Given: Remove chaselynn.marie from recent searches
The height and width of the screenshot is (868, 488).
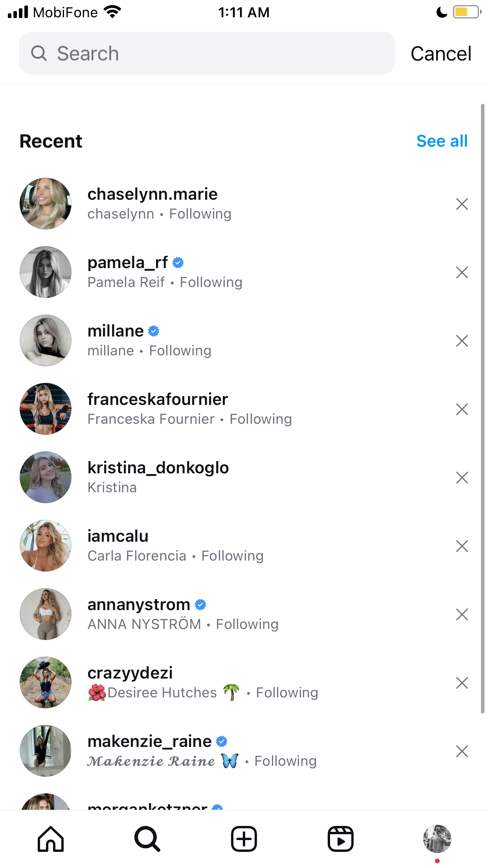Looking at the screenshot, I should click(462, 204).
